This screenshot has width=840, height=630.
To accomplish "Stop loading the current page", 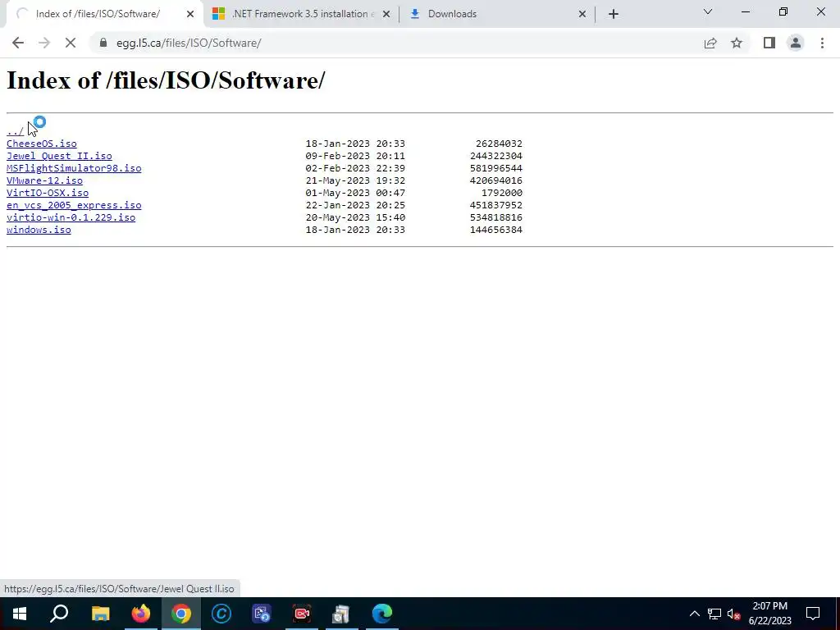I will [71, 43].
